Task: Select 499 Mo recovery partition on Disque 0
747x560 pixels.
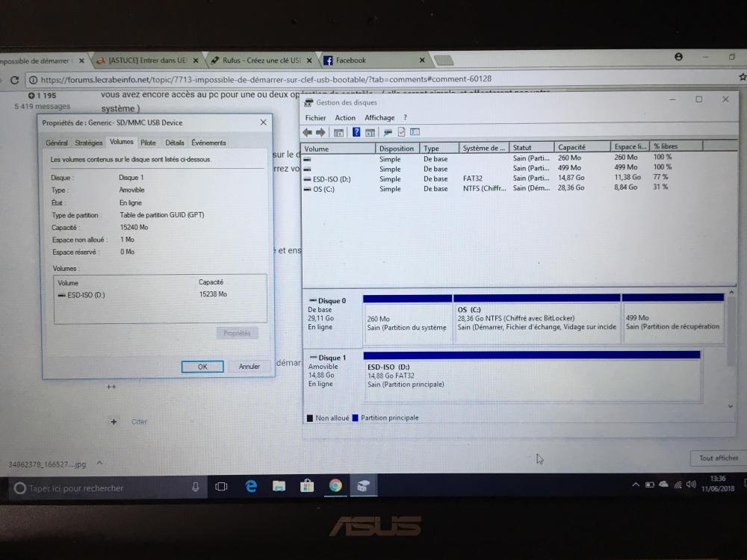Action: click(x=673, y=317)
